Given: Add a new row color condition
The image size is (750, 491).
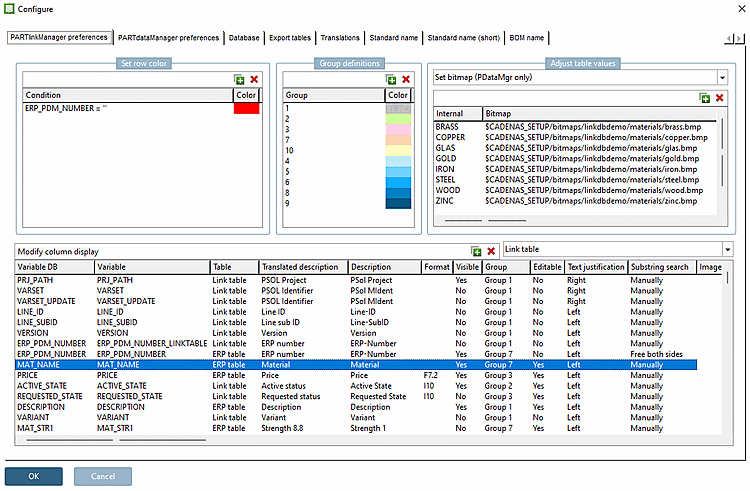Looking at the screenshot, I should [240, 79].
